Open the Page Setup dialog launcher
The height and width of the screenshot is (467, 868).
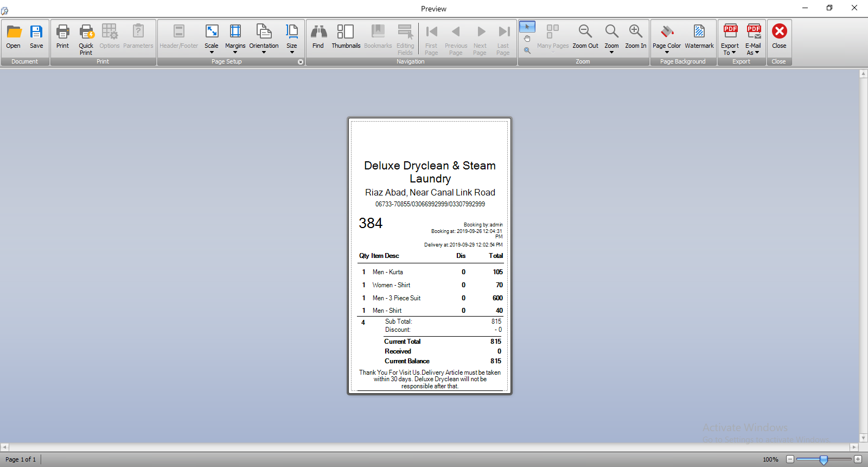pos(301,62)
